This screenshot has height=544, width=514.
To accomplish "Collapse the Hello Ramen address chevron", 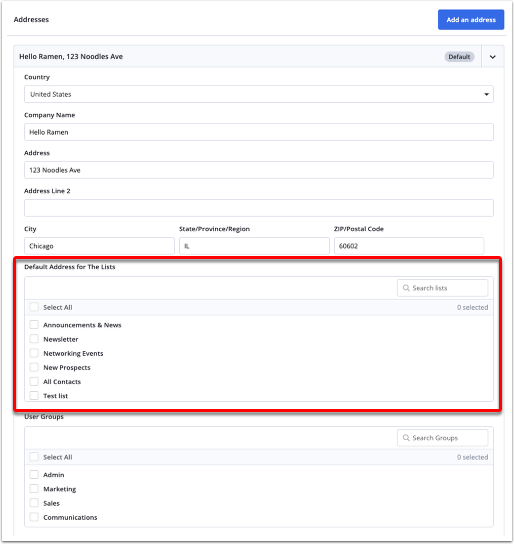I will (492, 57).
